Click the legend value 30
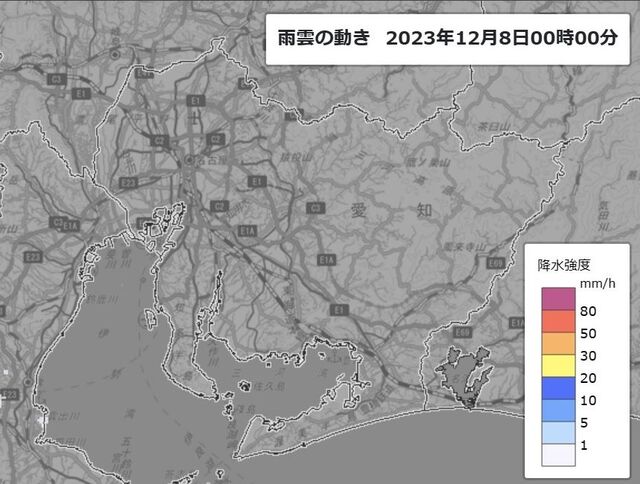Viewport: 640px width, 484px height. click(588, 356)
